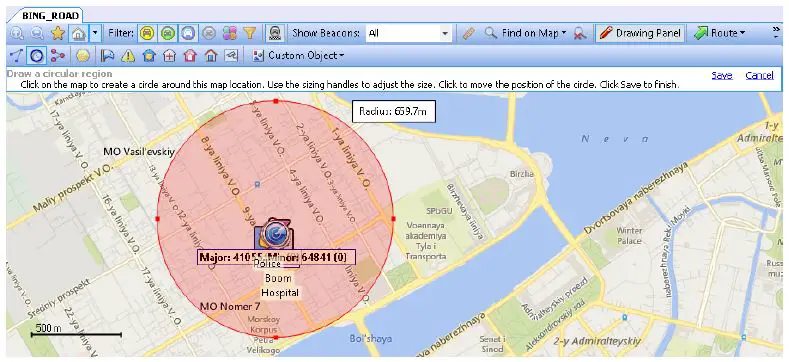Expand the home view dropdown arrow
Viewport: 789px width, 362px height.
click(95, 34)
